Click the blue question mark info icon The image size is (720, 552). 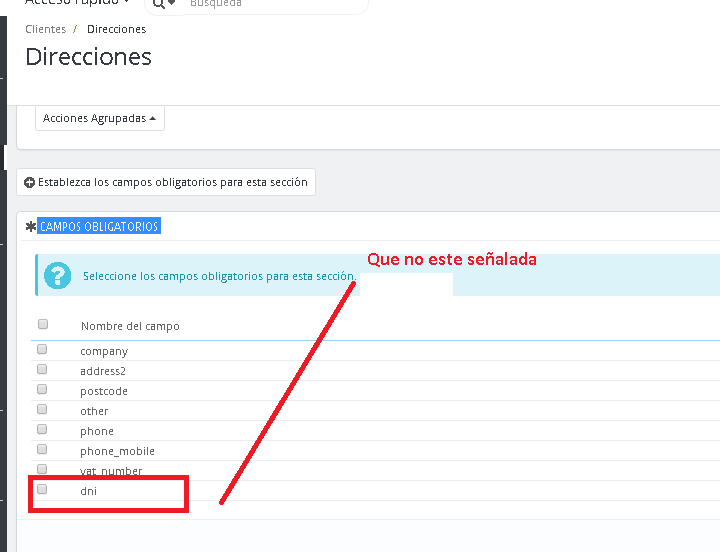coord(59,275)
